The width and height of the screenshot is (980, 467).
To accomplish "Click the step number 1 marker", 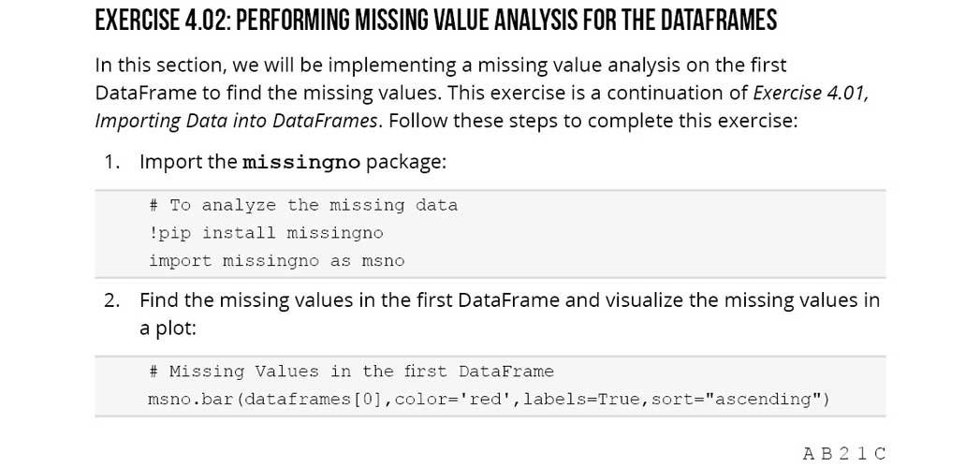I will tap(112, 162).
